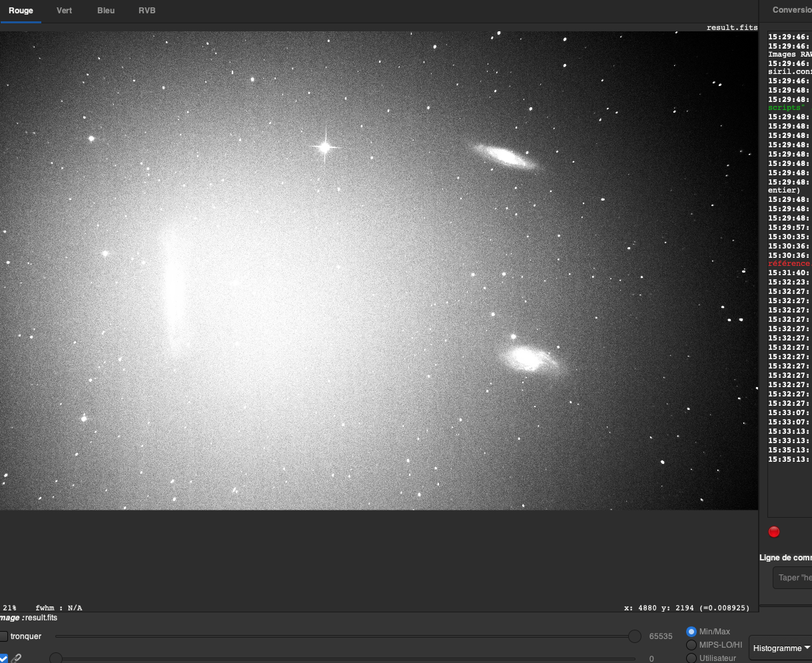Switch to the Rouge channel tab
Viewport: 812px width, 663px height.
click(21, 11)
